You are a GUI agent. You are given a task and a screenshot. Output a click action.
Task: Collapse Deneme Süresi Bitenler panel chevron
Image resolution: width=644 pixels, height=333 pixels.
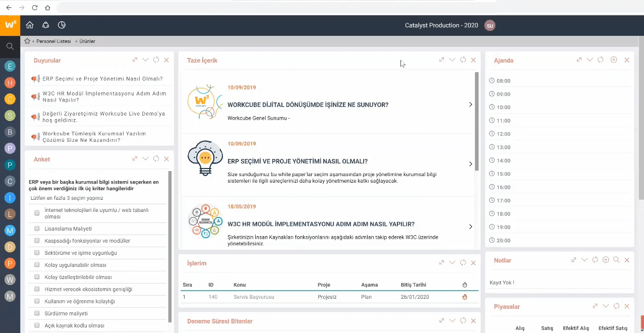click(x=452, y=321)
